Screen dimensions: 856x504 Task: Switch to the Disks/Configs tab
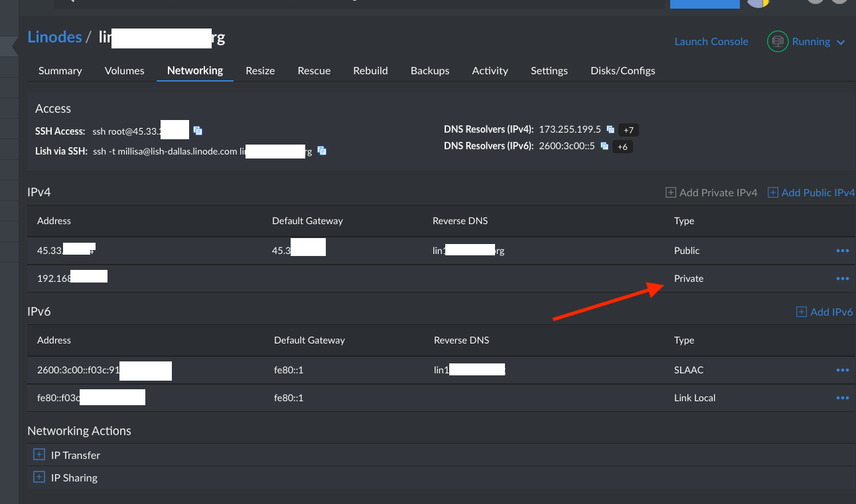click(x=623, y=70)
